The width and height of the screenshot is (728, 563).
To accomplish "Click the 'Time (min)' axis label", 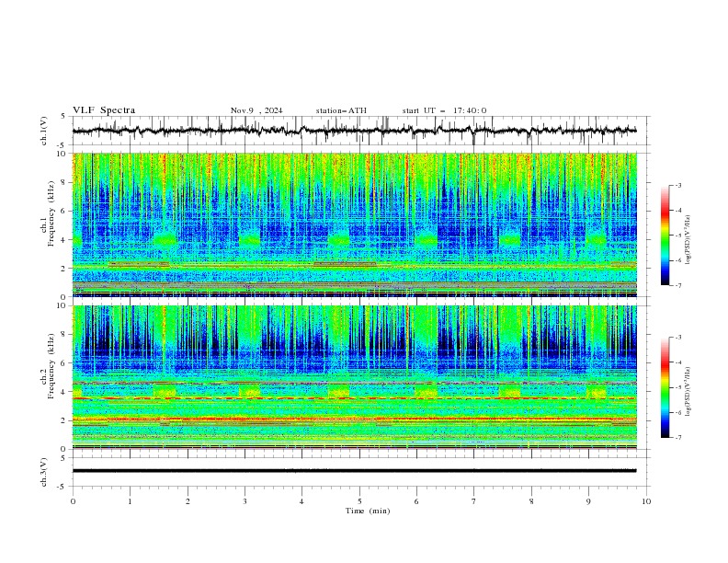I will [368, 511].
